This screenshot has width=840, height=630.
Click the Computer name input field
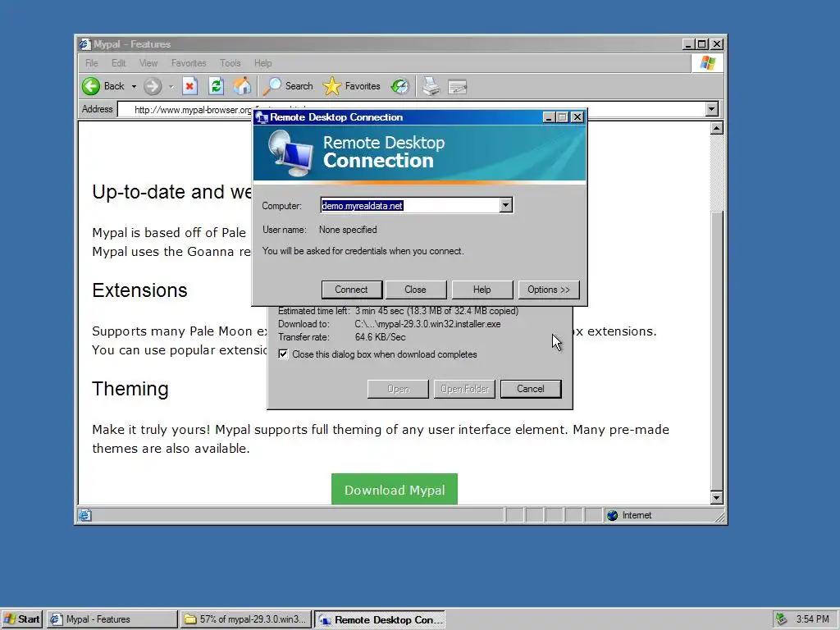coord(410,205)
